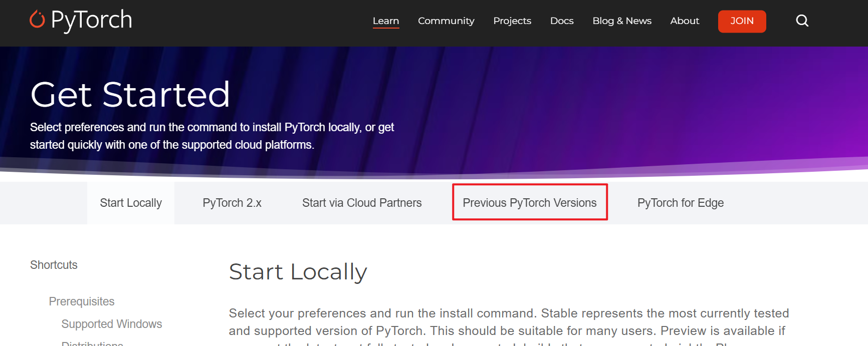The width and height of the screenshot is (868, 346).
Task: Open Docs in the top navigation
Action: (x=562, y=21)
